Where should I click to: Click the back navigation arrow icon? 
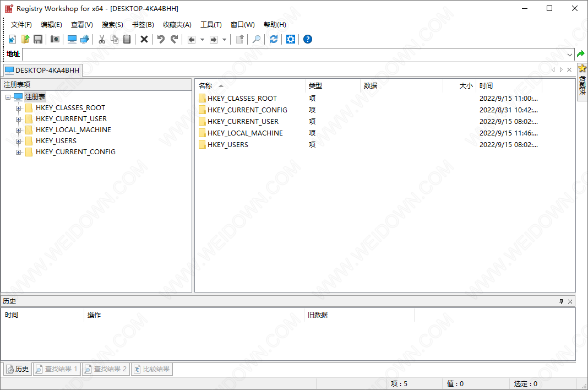point(191,40)
